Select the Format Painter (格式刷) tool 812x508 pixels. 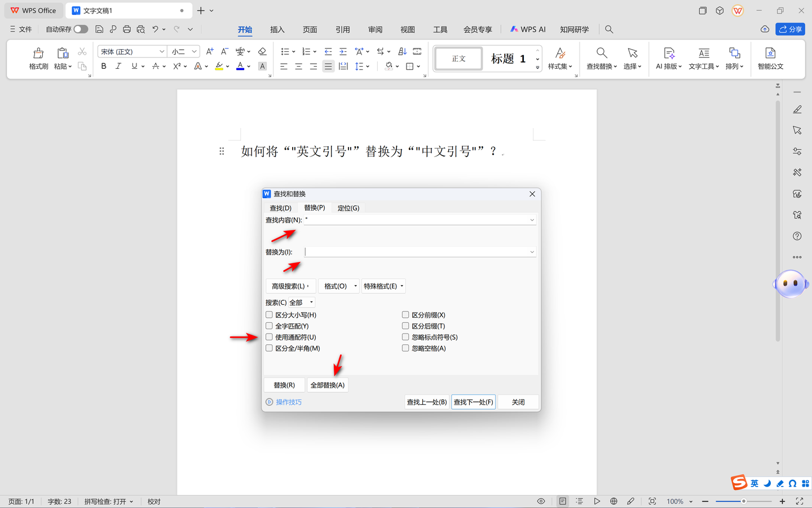coord(38,58)
